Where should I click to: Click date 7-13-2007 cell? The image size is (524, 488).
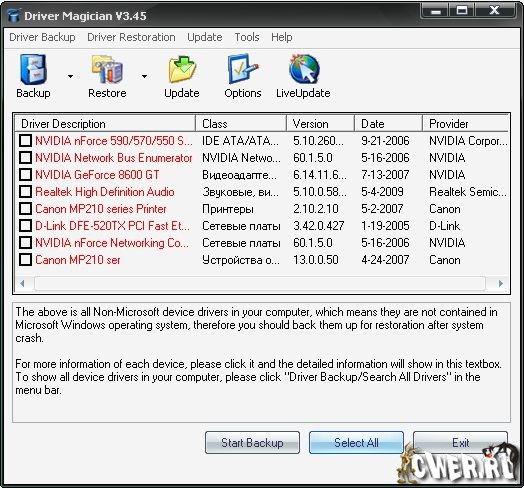385,174
